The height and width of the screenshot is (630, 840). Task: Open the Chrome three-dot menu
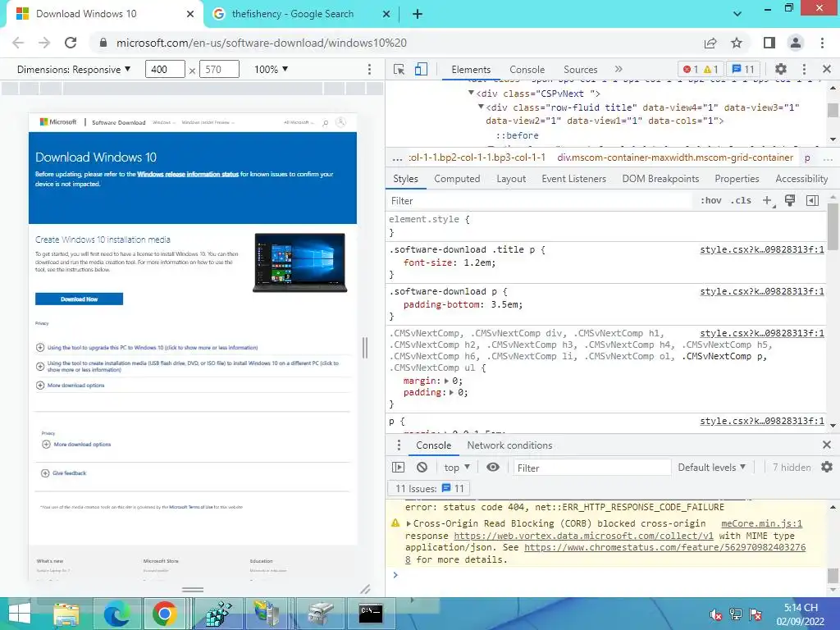[x=822, y=43]
